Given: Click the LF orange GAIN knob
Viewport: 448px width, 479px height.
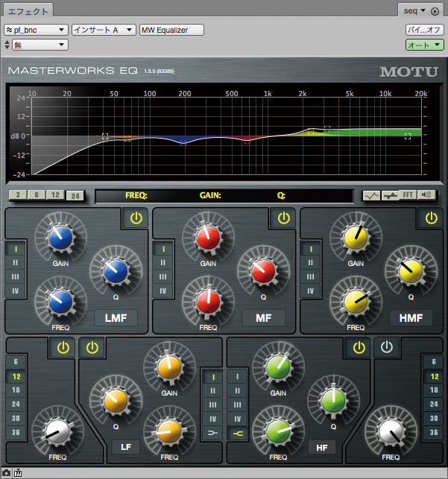Looking at the screenshot, I should (169, 368).
